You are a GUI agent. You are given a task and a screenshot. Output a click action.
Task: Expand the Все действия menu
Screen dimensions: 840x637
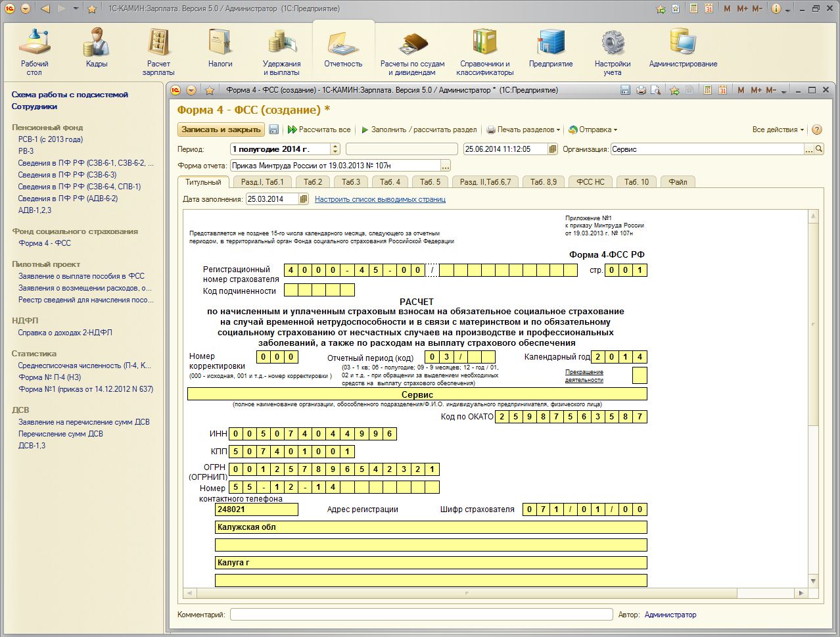[779, 130]
